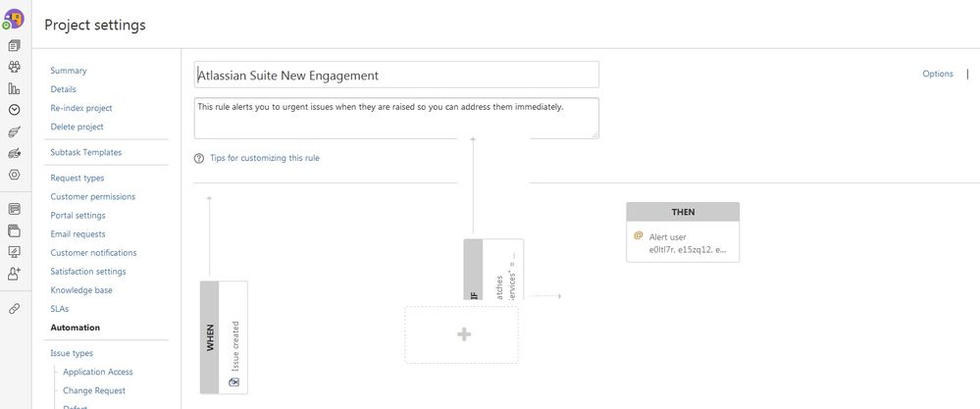Click the rule description text area
This screenshot has height=409, width=980.
(x=396, y=118)
